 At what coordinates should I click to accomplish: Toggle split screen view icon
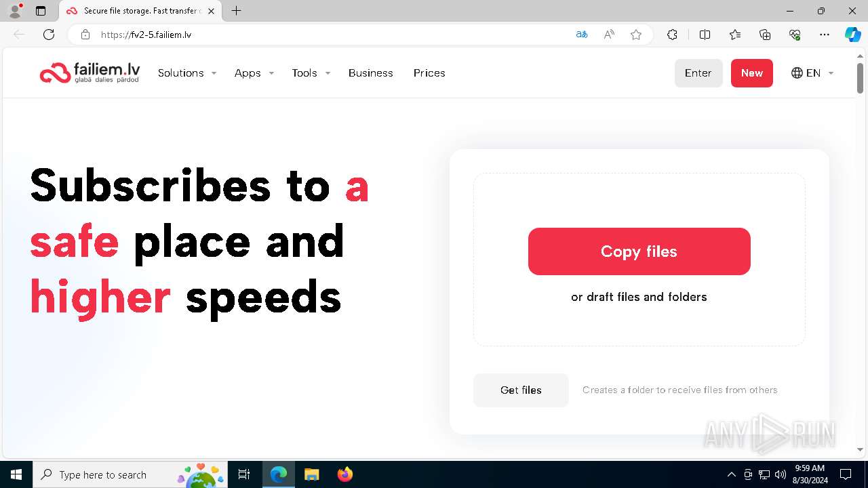click(705, 35)
